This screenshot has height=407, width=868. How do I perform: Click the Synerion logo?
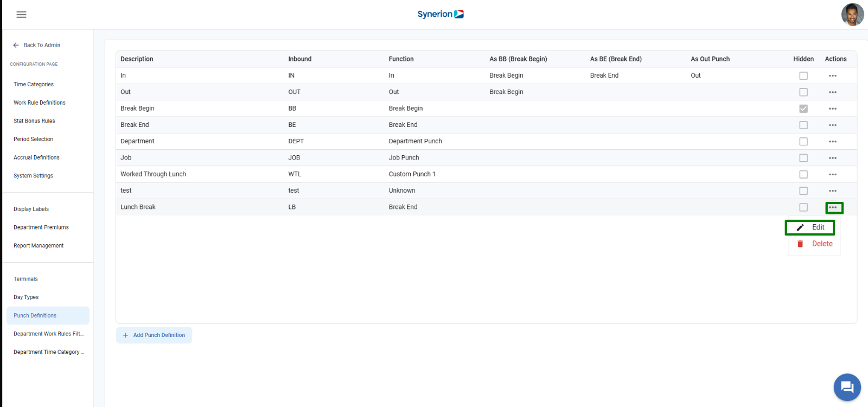tap(441, 14)
